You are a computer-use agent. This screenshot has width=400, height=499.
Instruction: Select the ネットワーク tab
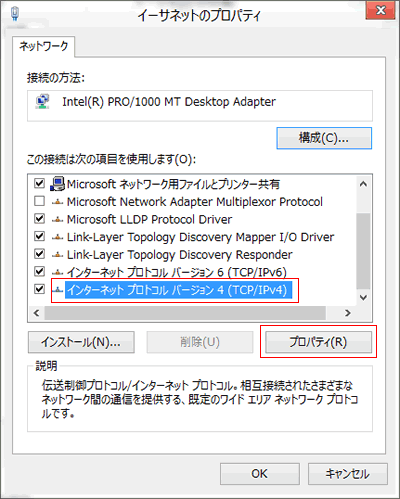pos(44,46)
